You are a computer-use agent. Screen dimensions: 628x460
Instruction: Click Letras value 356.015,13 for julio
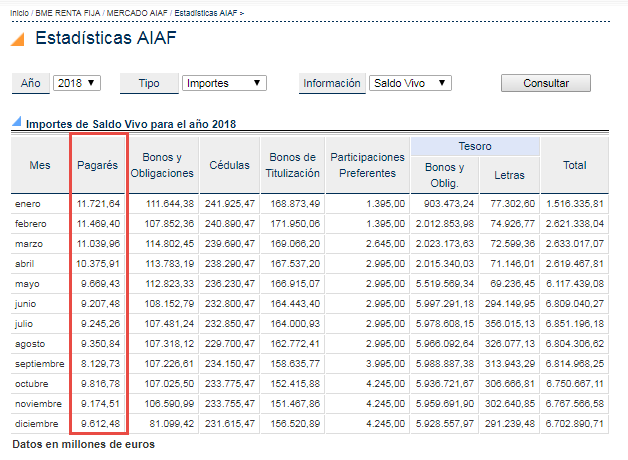point(510,324)
